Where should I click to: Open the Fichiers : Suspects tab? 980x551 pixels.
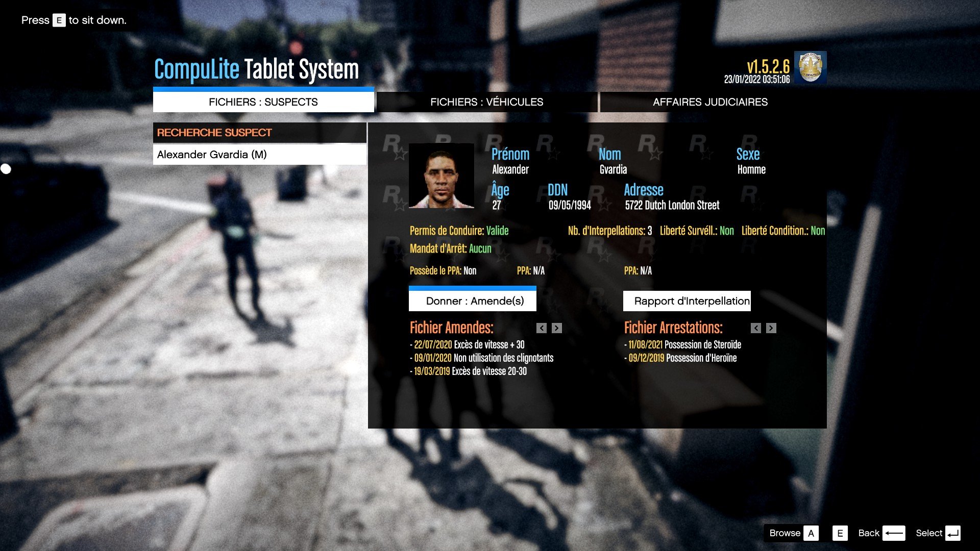(x=263, y=102)
